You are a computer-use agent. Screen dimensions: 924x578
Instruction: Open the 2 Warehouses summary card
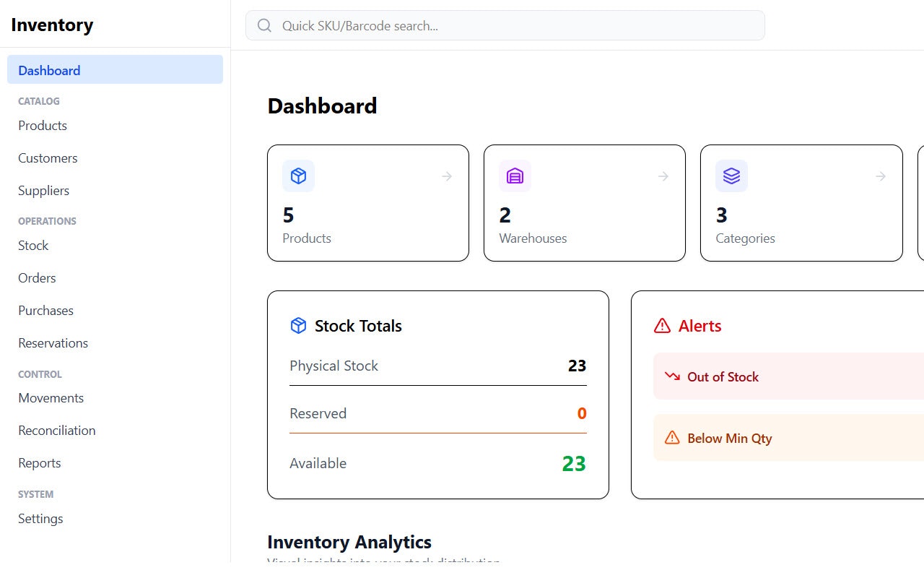[x=585, y=203]
